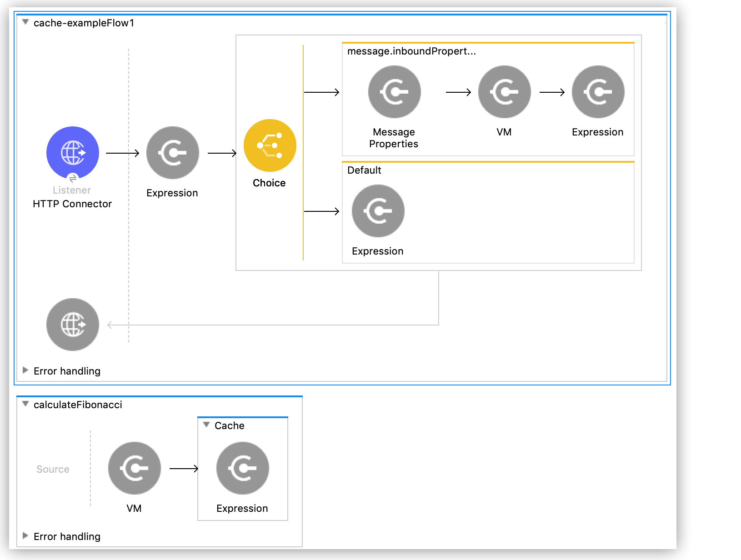The width and height of the screenshot is (741, 560).
Task: Click the Expression component after the Listener
Action: (172, 153)
